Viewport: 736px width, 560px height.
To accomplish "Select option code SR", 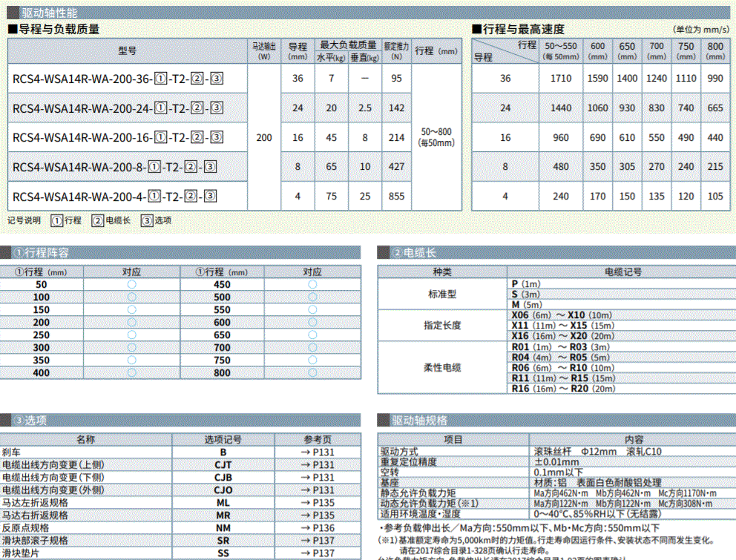I will point(223,541).
